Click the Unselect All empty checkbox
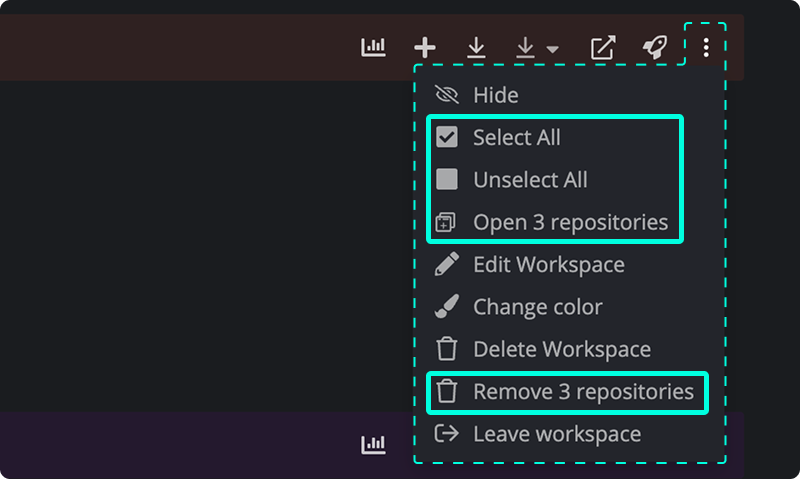 pyautogui.click(x=446, y=180)
